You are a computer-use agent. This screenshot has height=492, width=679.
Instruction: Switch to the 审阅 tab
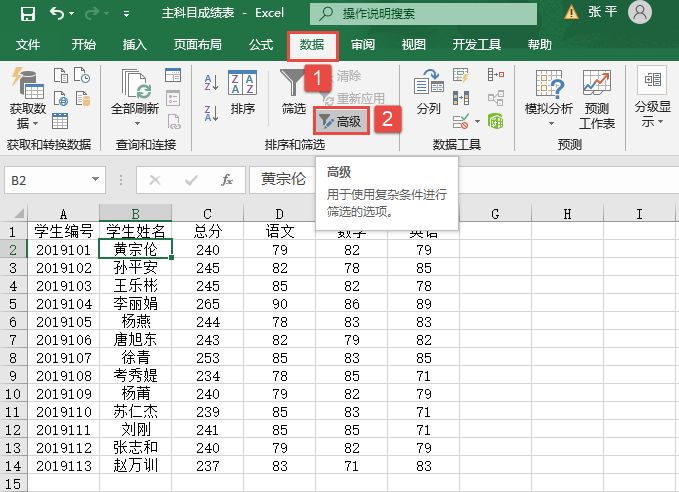tap(363, 44)
